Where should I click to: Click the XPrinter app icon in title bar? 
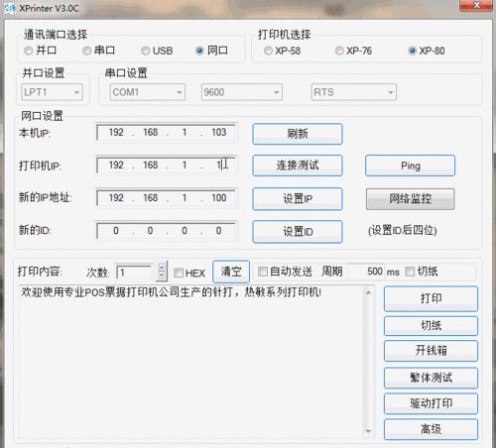pos(10,8)
